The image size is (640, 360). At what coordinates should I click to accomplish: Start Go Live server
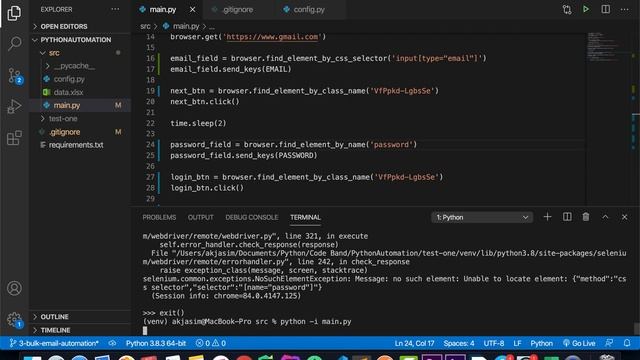[x=578, y=343]
